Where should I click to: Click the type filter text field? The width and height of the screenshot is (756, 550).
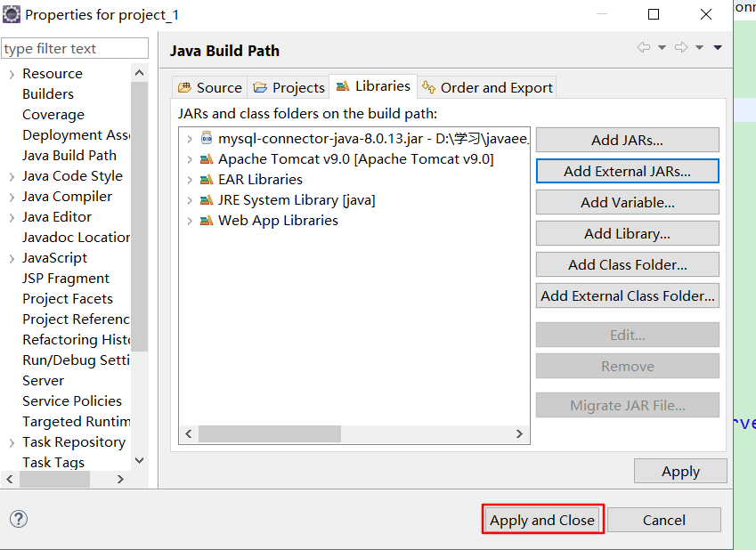(x=74, y=47)
